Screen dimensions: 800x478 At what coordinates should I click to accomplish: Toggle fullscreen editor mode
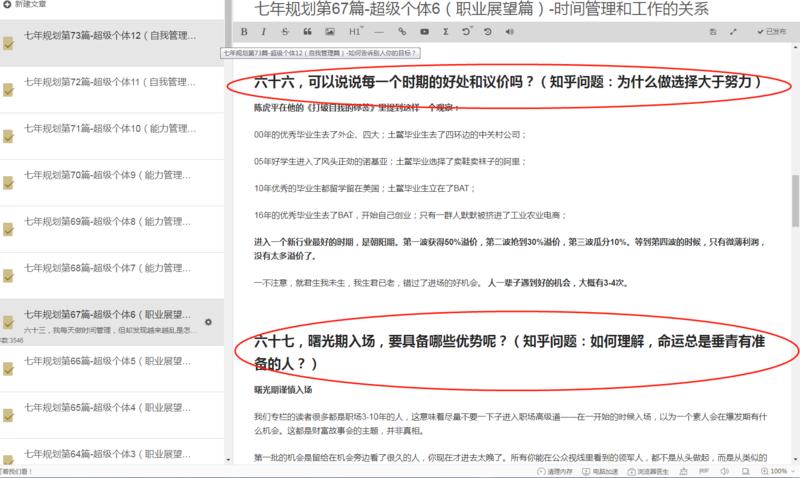click(733, 32)
